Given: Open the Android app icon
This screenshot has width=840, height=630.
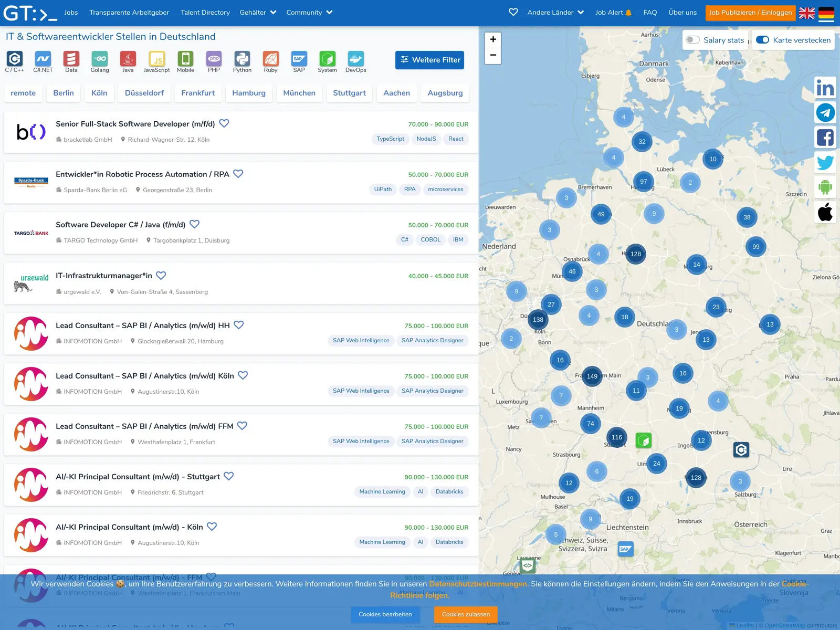Looking at the screenshot, I should pos(825,187).
